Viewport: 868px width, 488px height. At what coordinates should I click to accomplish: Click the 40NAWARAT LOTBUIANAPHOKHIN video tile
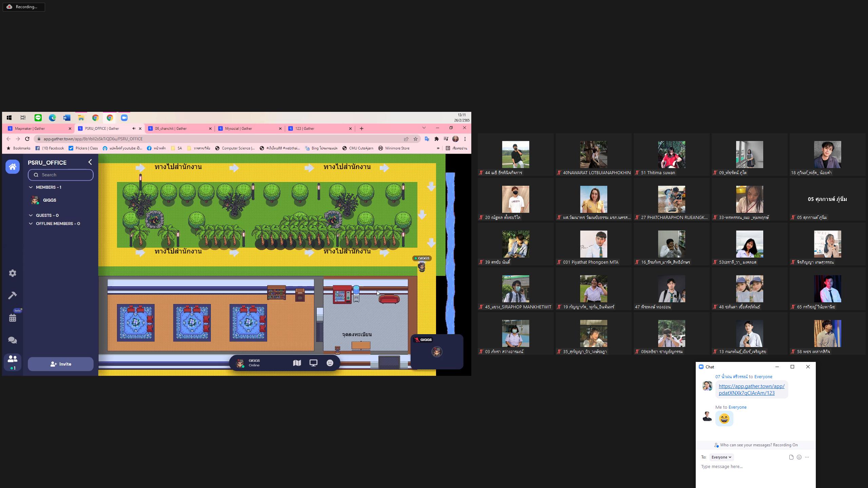[593, 155]
